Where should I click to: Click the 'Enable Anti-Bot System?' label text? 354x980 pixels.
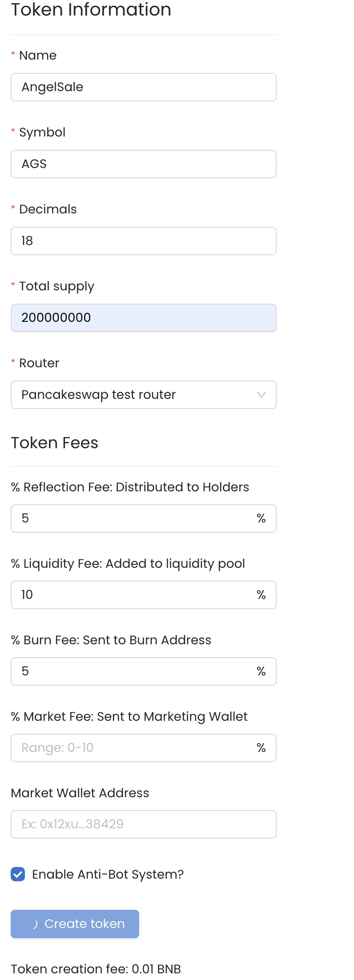click(x=108, y=874)
